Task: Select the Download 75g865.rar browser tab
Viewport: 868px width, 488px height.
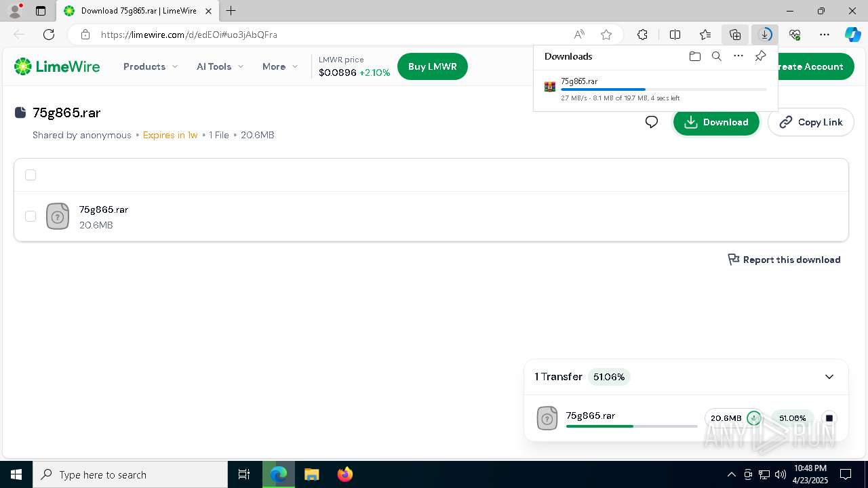Action: pyautogui.click(x=137, y=11)
